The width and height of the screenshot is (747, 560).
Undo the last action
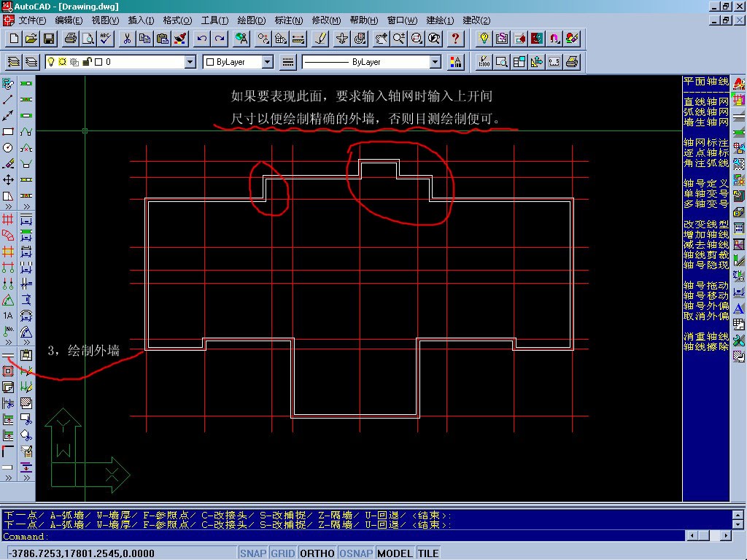(202, 39)
